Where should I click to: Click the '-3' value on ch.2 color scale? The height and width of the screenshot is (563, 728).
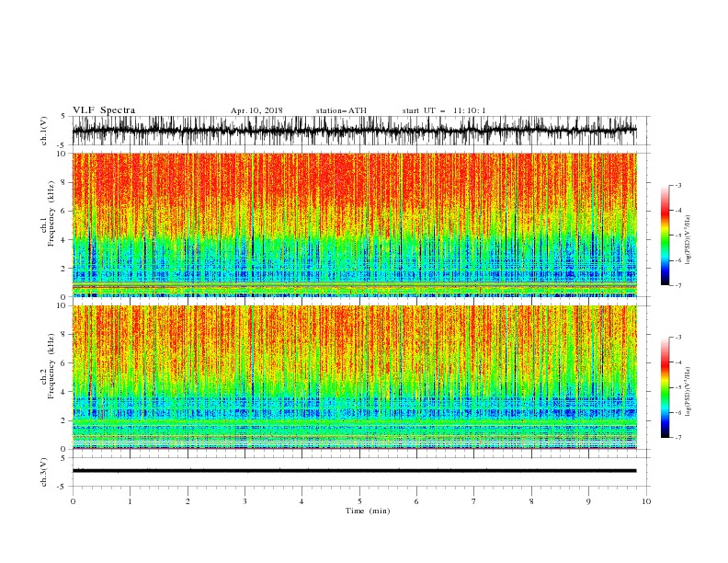(678, 338)
